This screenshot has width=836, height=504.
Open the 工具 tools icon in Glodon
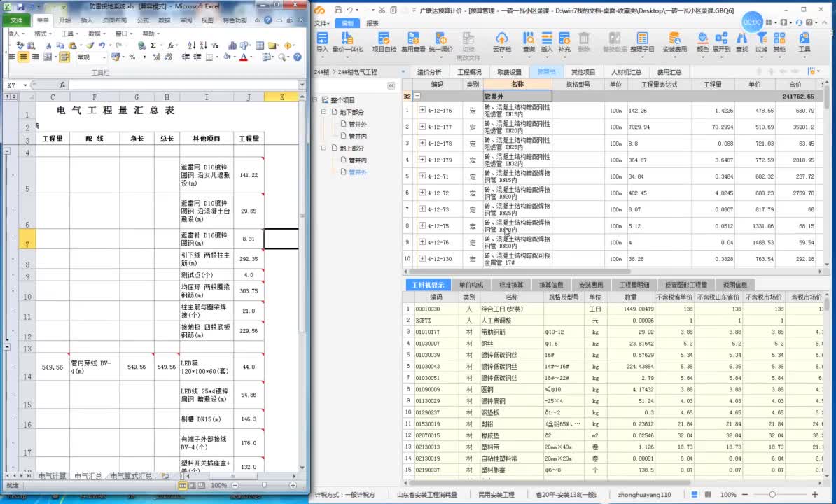click(804, 43)
